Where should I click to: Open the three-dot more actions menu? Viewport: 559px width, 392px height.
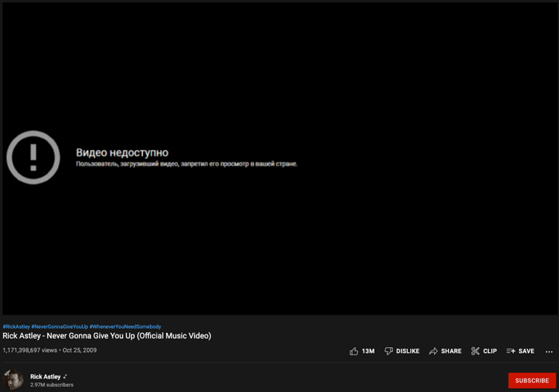(x=549, y=351)
